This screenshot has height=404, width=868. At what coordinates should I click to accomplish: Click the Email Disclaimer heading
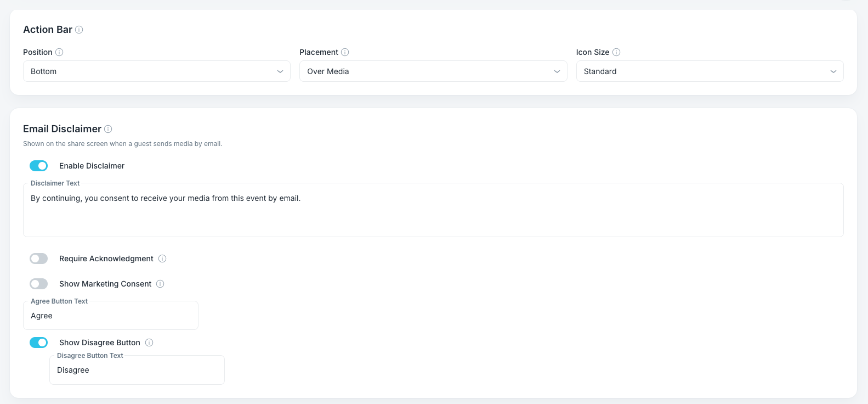click(62, 129)
